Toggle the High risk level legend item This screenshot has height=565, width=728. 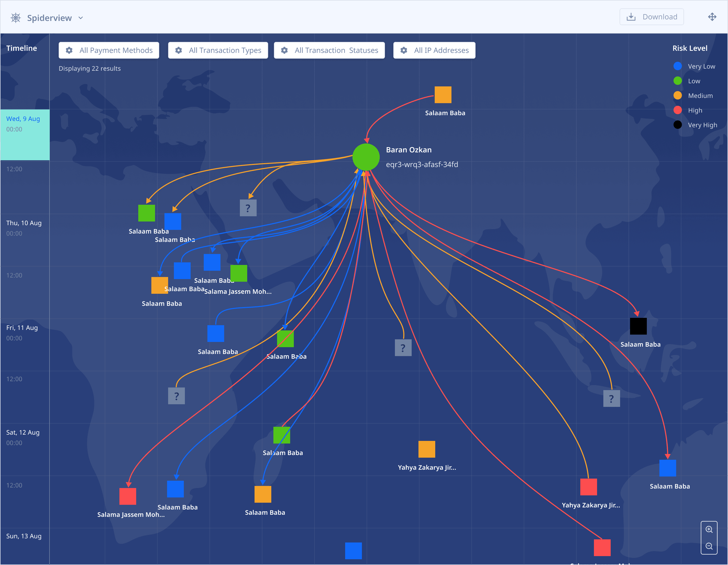click(x=695, y=110)
